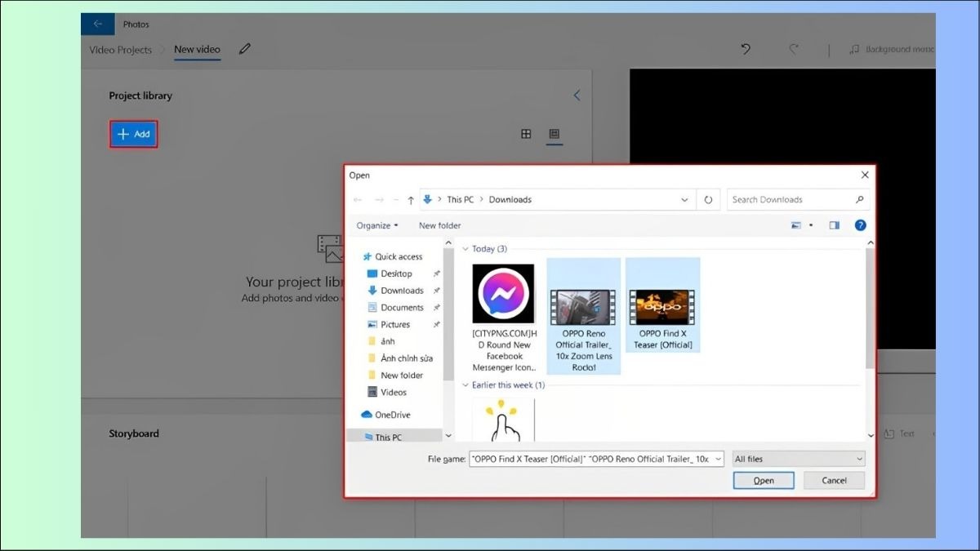The image size is (980, 551).
Task: Click the redo arrow in Photos toolbar
Action: (x=793, y=49)
